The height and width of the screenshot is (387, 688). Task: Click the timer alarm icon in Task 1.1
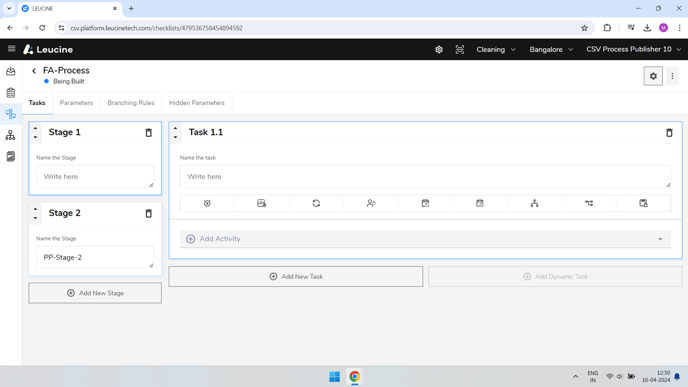(207, 203)
